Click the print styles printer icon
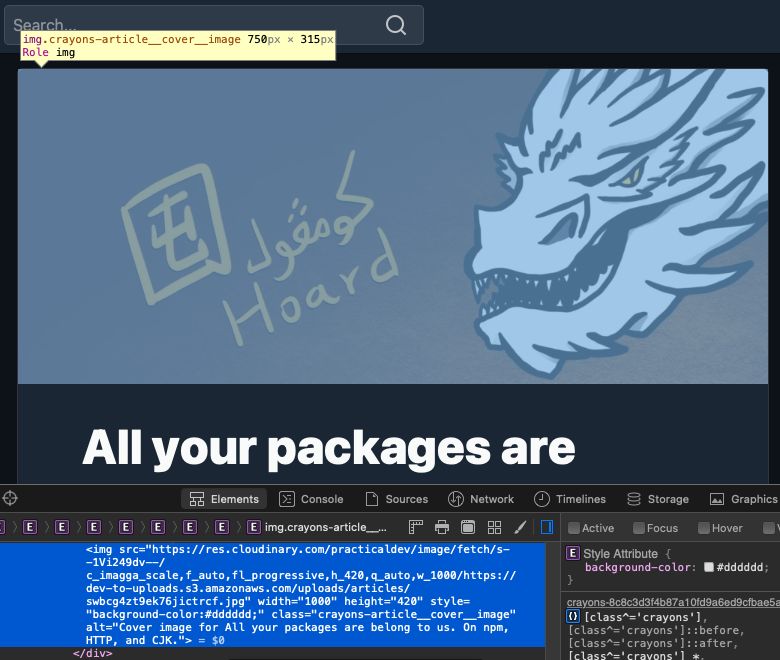Image resolution: width=780 pixels, height=660 pixels. [442, 527]
